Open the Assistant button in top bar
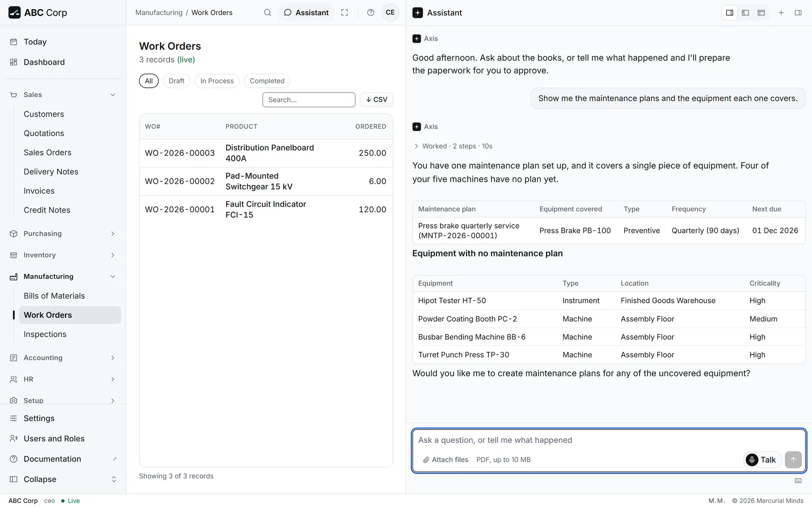Screen dimensions: 812x508 (306, 13)
